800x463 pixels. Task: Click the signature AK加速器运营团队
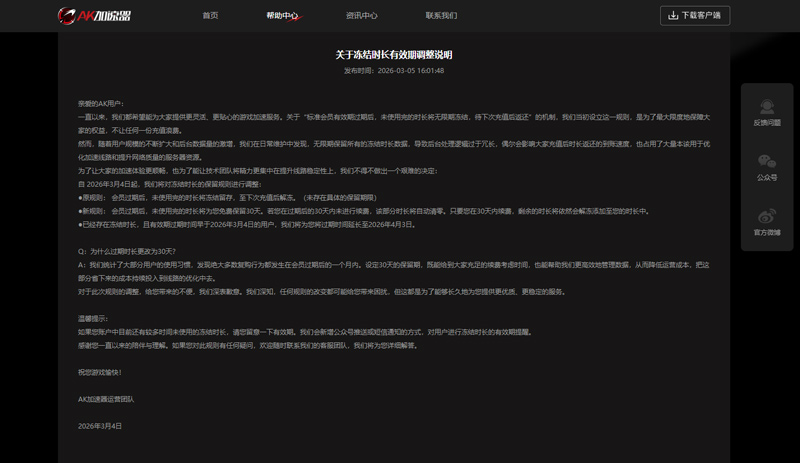[106, 399]
